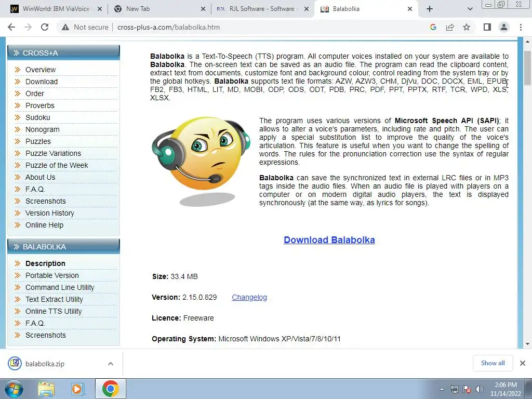Click scrollbar down arrow
This screenshot has height=399, width=532.
tap(528, 344)
